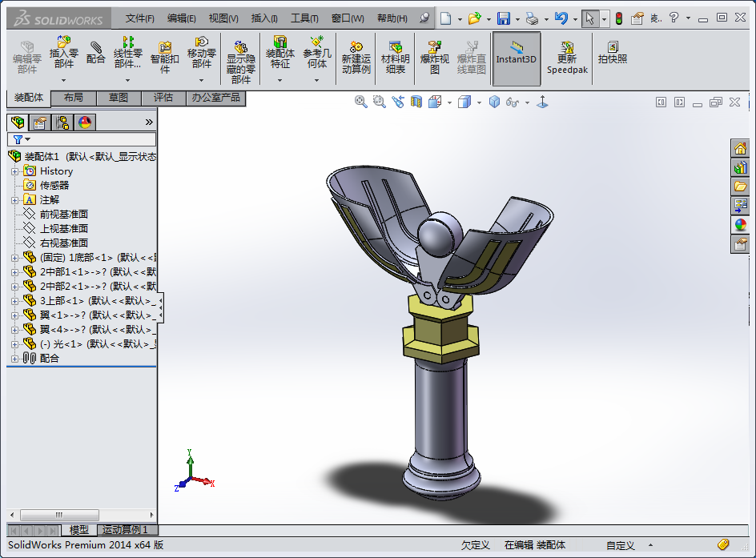
Task: Open the Section View icon in view toolbar
Action: click(x=416, y=102)
